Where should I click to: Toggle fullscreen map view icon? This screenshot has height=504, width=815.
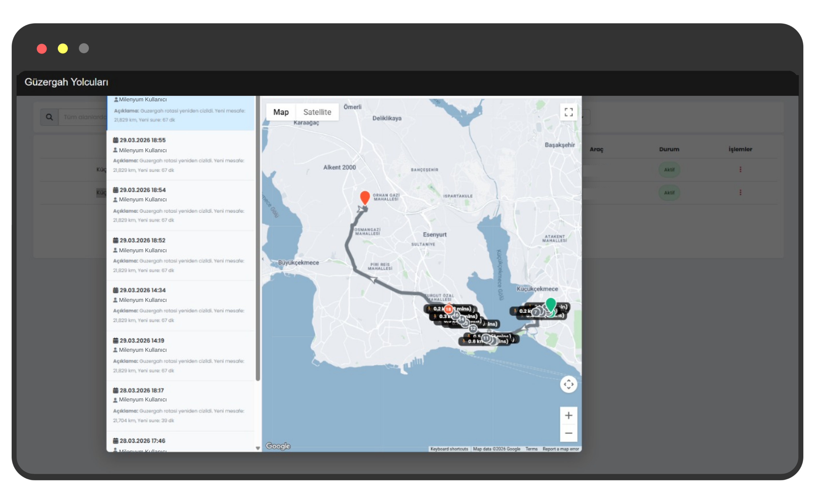tap(568, 112)
